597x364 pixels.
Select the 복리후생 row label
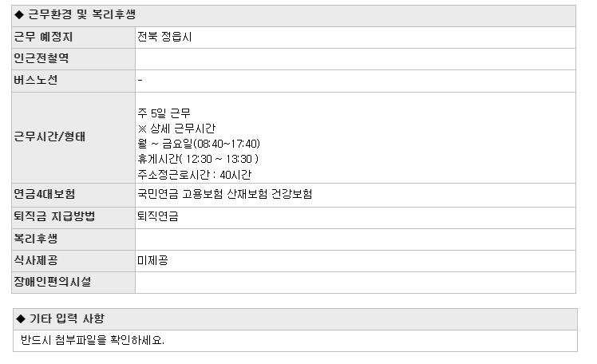click(x=35, y=239)
